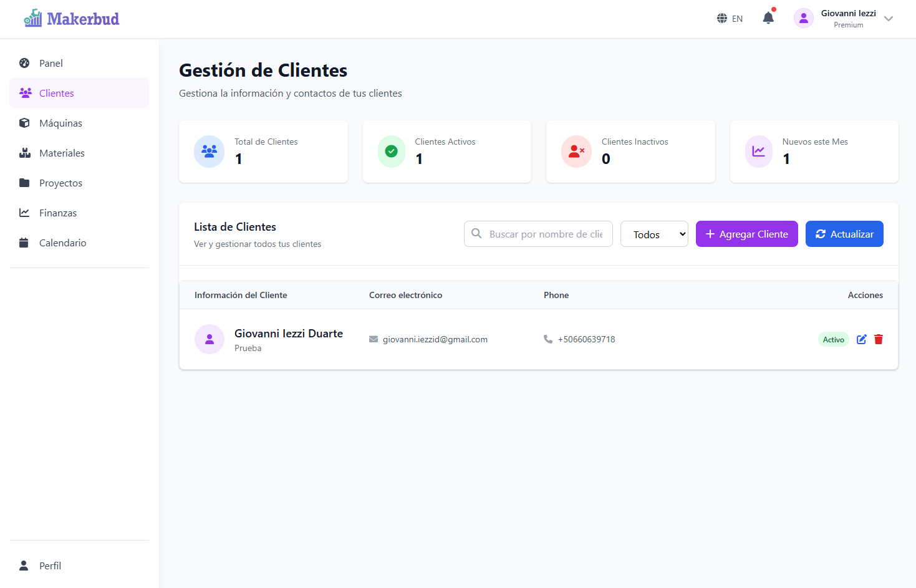Click the notification bell icon
The width and height of the screenshot is (916, 588).
[768, 18]
